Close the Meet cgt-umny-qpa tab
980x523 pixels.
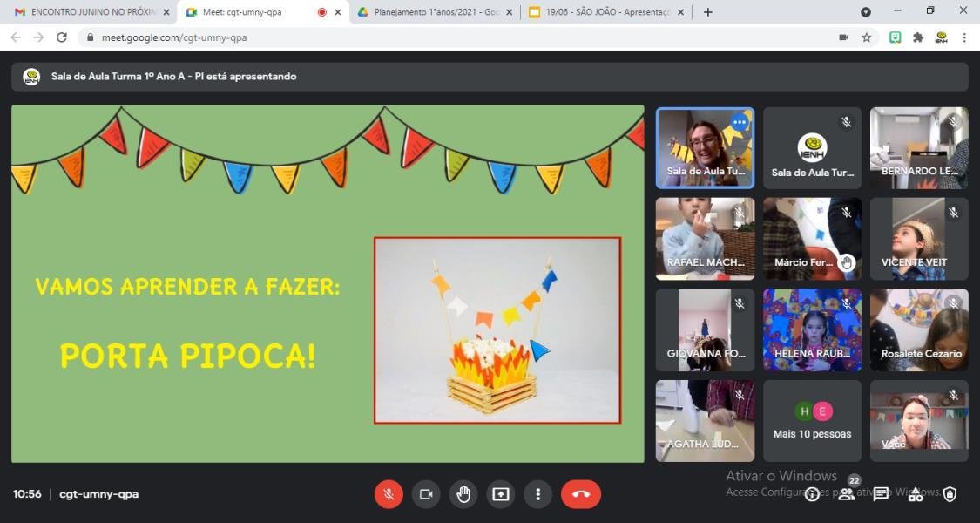click(338, 12)
